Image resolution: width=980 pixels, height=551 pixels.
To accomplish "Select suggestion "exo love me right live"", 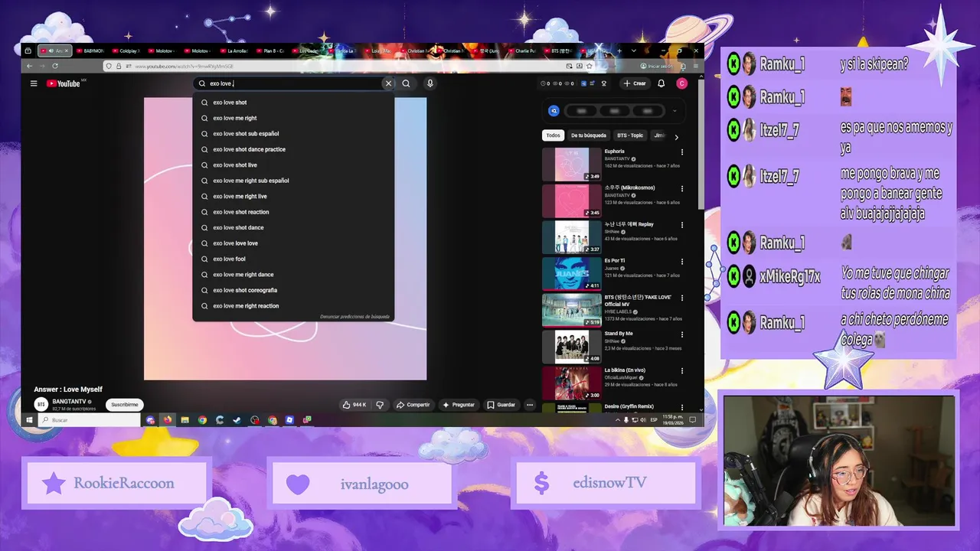I will 293,197.
